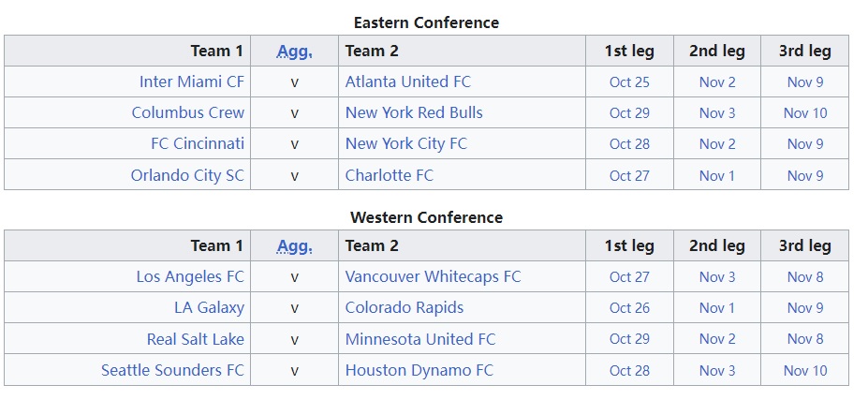Open the Columbus Crew team page

pos(187,112)
